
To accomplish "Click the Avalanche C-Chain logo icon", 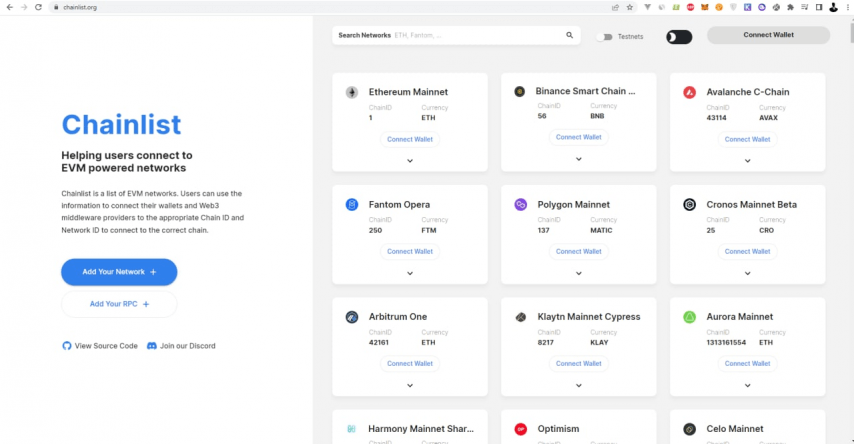I will tap(690, 92).
